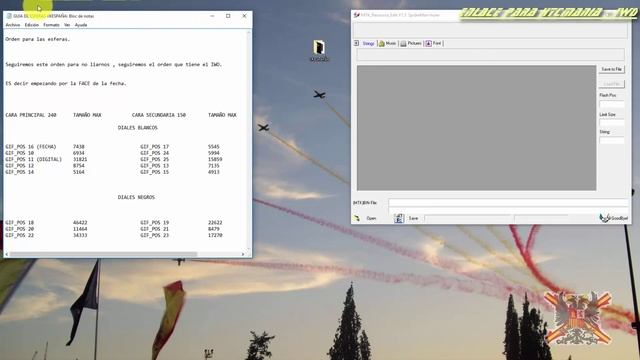This screenshot has width=640, height=360.
Task: Click the value 22622 in Notepad
Action: pyautogui.click(x=215, y=223)
